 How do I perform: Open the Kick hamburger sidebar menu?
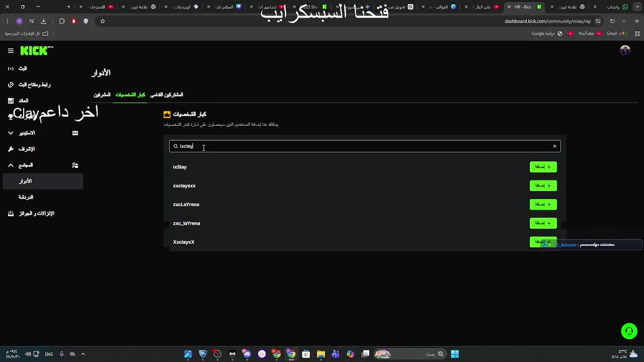(11, 51)
